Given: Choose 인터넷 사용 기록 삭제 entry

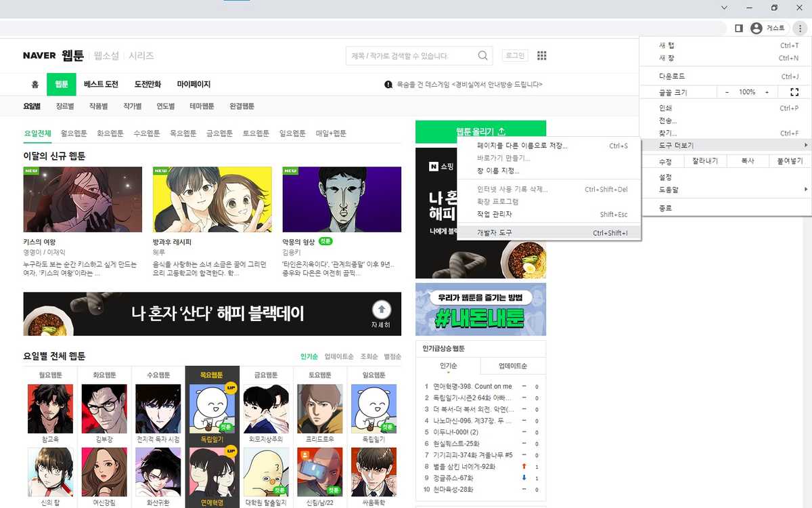Looking at the screenshot, I should (547, 189).
